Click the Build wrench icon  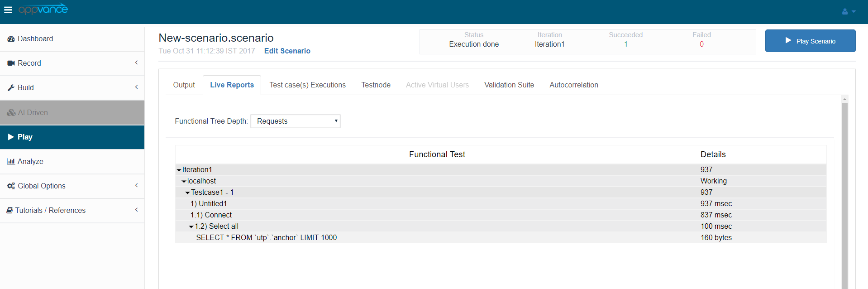(11, 88)
